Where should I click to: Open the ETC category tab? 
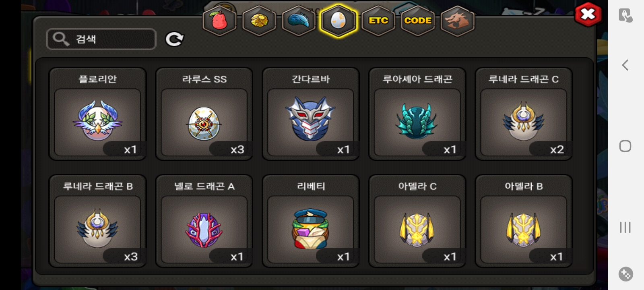coord(378,21)
